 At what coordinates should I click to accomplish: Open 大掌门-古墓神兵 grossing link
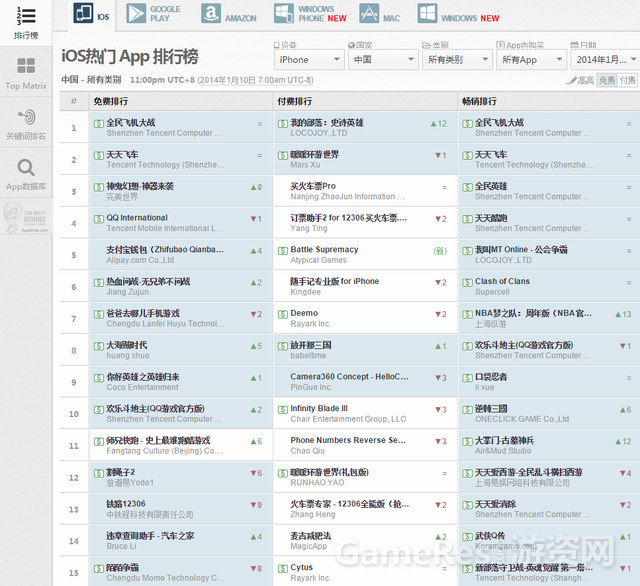tap(504, 440)
